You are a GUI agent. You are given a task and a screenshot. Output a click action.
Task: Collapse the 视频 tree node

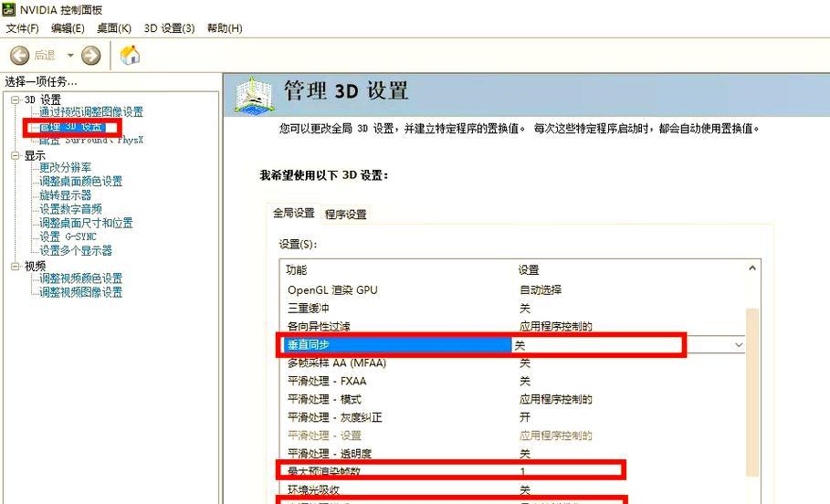[x=16, y=266]
